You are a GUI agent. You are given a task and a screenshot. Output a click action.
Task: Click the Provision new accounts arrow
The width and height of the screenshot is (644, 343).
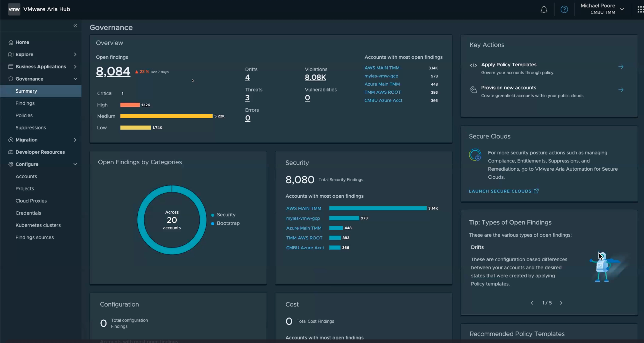621,90
